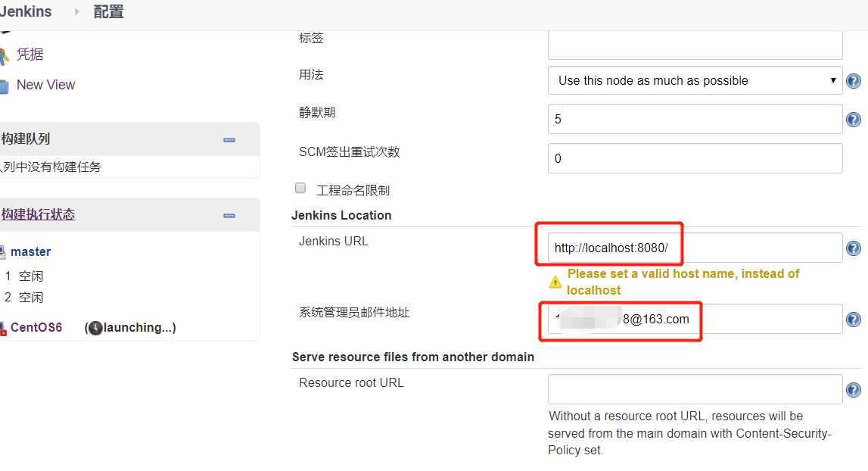The width and height of the screenshot is (868, 471).
Task: Click the 列中没有构建任务 queue message
Action: point(51,167)
